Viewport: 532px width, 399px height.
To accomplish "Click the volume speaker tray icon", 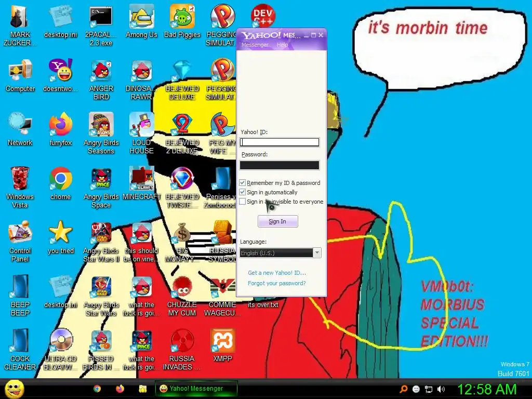I will click(441, 389).
